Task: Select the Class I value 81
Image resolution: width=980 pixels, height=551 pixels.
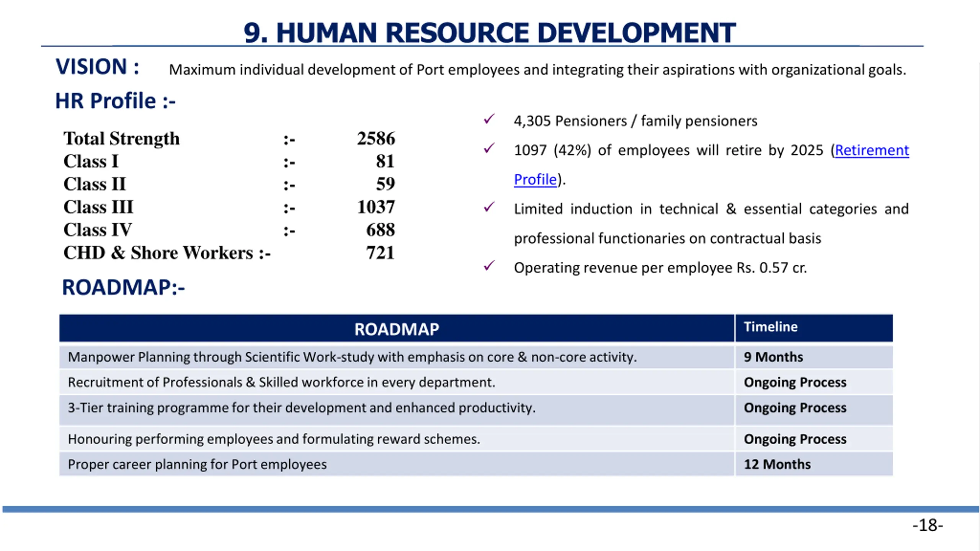Action: [385, 161]
